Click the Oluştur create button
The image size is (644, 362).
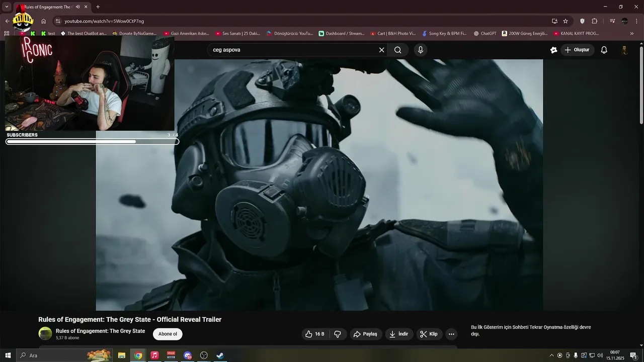coord(578,50)
